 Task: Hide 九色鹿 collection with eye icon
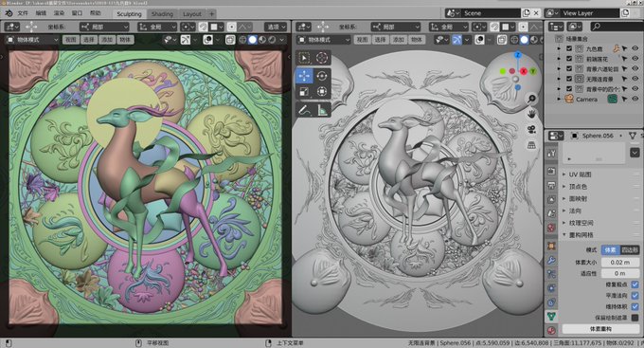pos(635,48)
